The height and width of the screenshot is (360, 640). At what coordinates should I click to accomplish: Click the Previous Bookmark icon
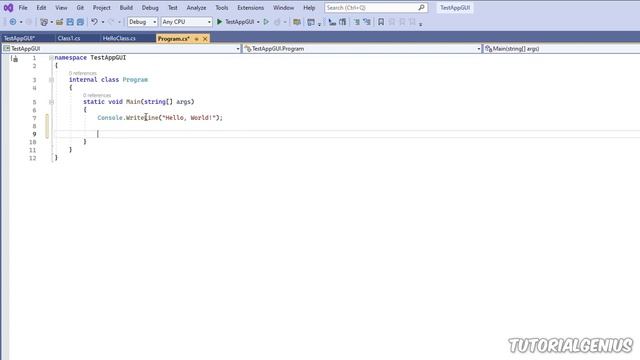[x=392, y=22]
